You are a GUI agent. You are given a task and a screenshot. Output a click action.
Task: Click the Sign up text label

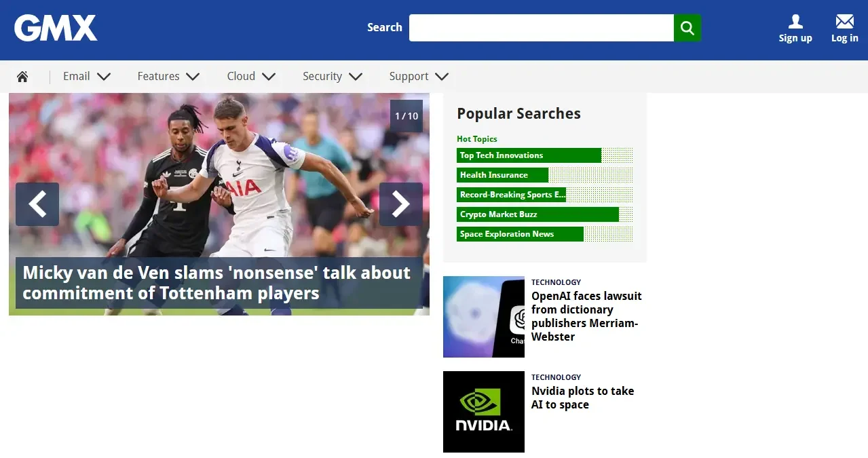pos(795,38)
